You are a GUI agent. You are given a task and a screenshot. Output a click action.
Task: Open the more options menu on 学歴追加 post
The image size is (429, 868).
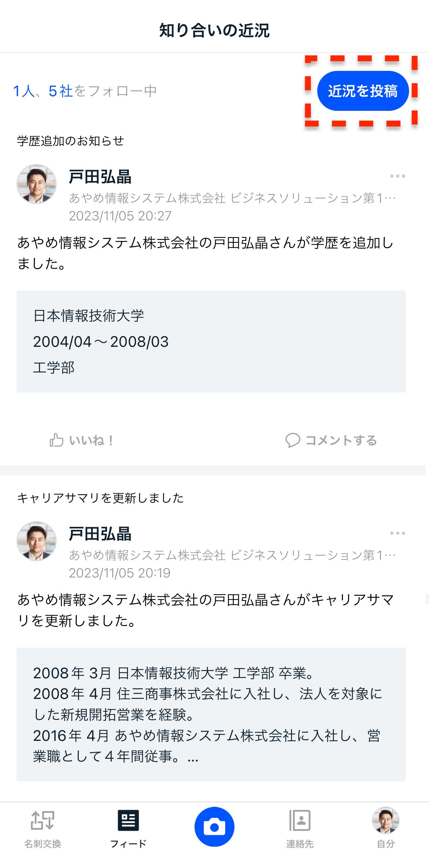coord(397,176)
